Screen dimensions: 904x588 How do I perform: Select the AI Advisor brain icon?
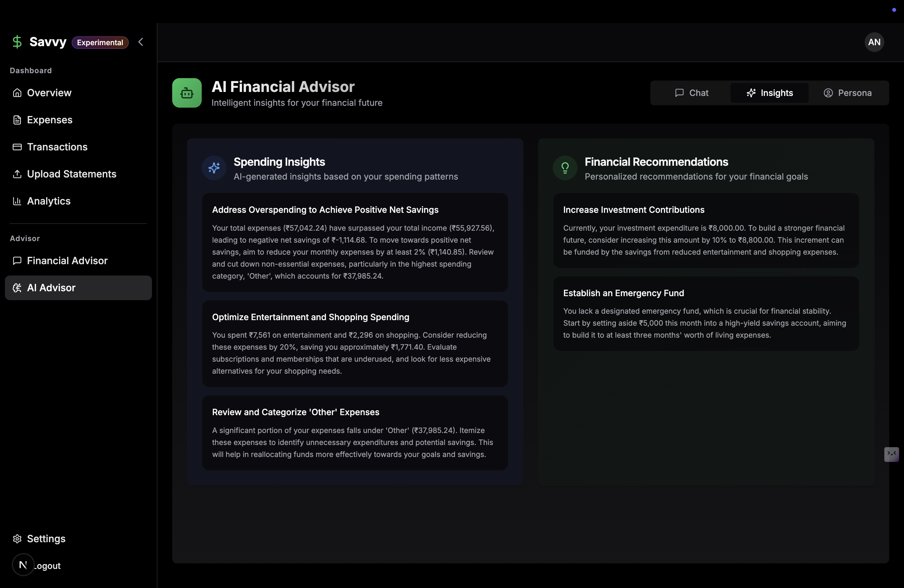17,288
